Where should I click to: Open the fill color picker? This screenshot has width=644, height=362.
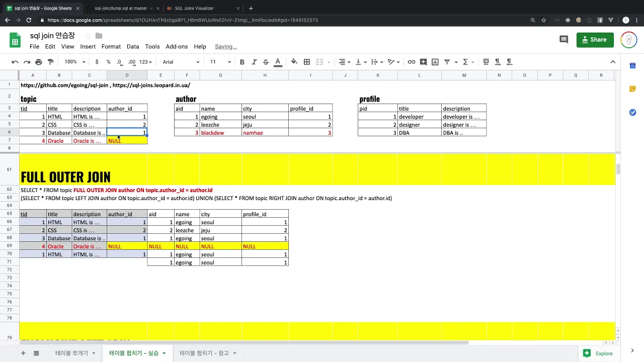294,62
